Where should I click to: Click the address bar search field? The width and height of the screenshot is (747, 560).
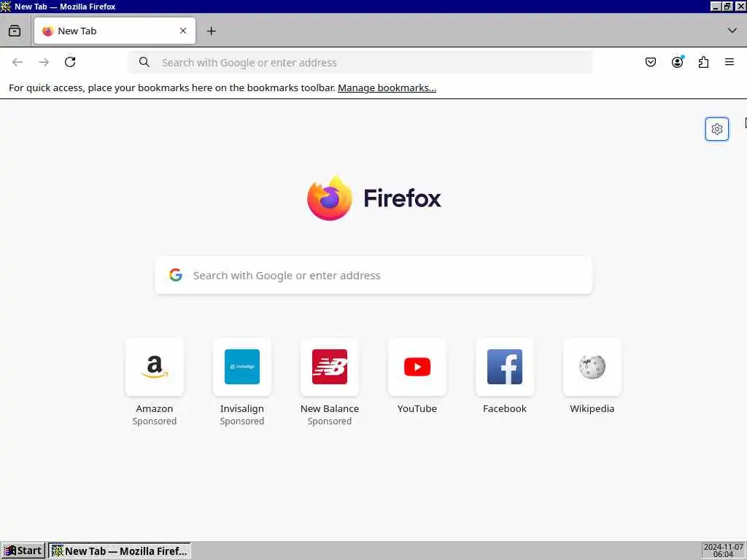tap(360, 63)
